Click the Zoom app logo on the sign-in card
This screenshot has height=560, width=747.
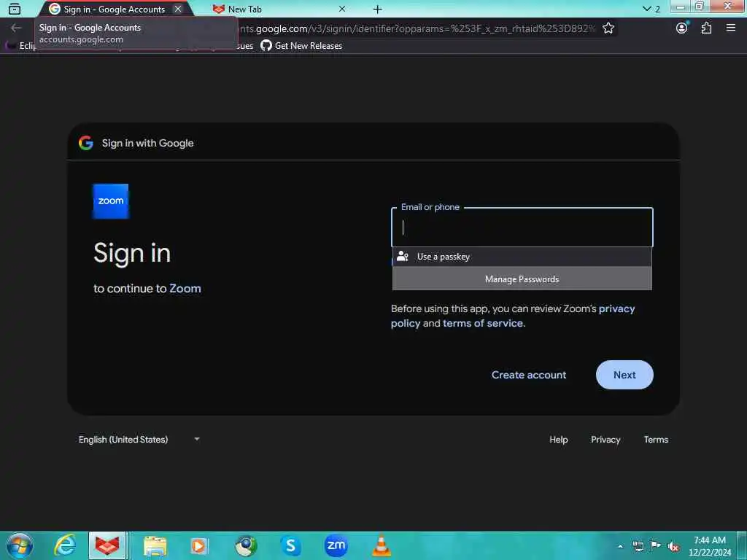pyautogui.click(x=111, y=201)
